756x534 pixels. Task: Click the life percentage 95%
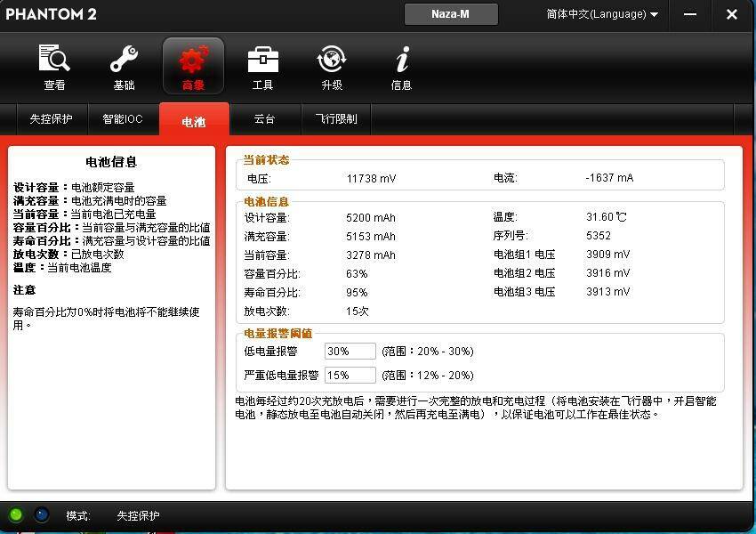pyautogui.click(x=357, y=292)
